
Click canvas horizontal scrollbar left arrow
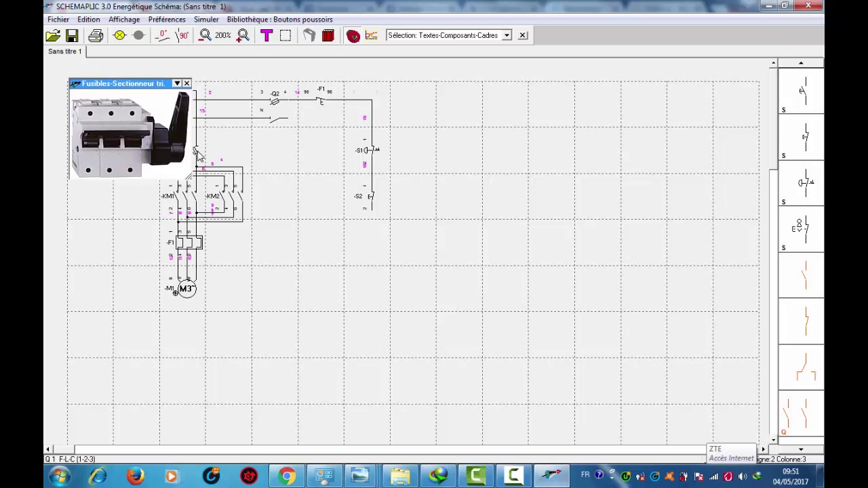point(47,449)
